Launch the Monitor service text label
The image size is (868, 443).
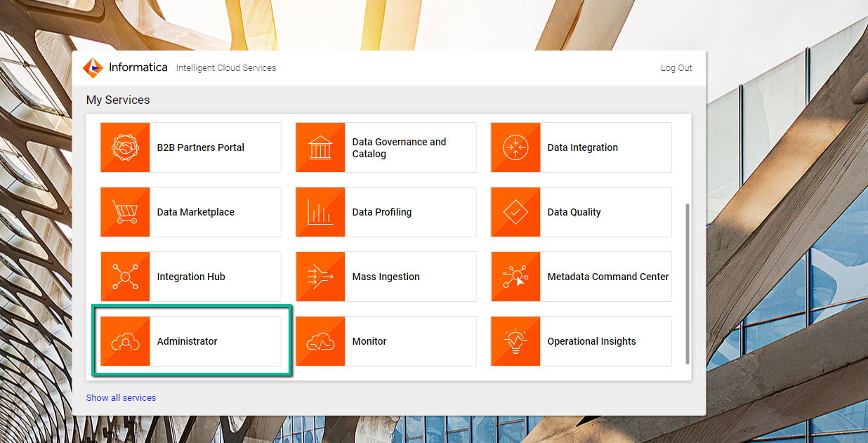tap(369, 341)
